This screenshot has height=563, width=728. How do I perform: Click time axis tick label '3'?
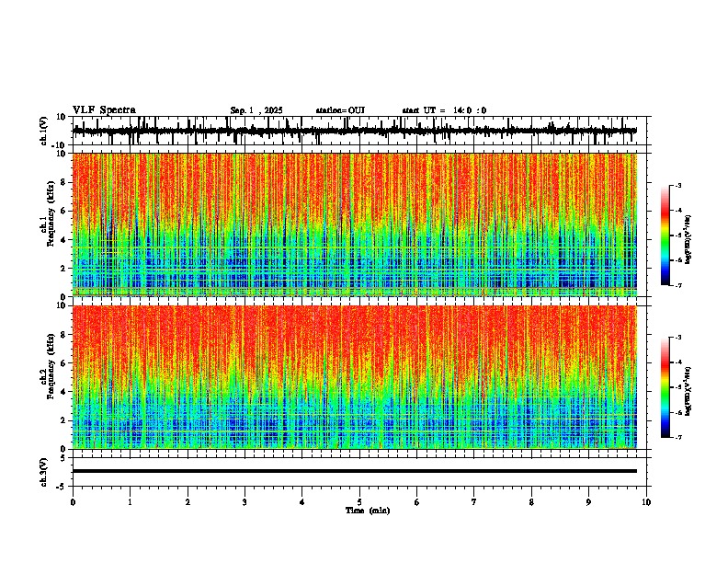(245, 502)
